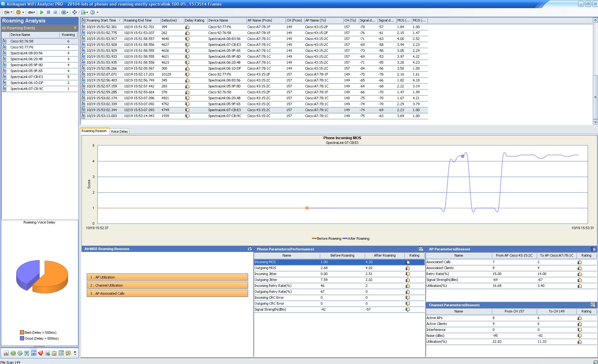Open the Start bar chart view icon
This screenshot has width=598, height=364.
click(6, 353)
